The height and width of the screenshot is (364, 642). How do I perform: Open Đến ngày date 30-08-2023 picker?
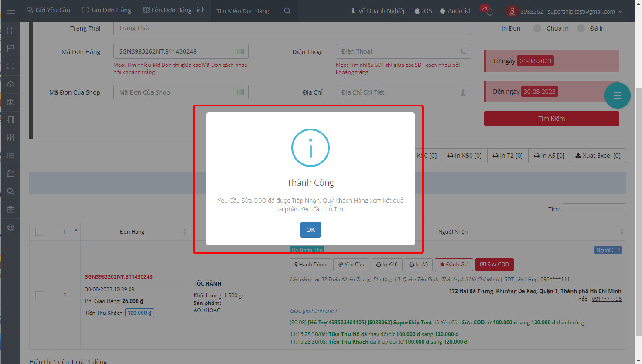point(540,92)
